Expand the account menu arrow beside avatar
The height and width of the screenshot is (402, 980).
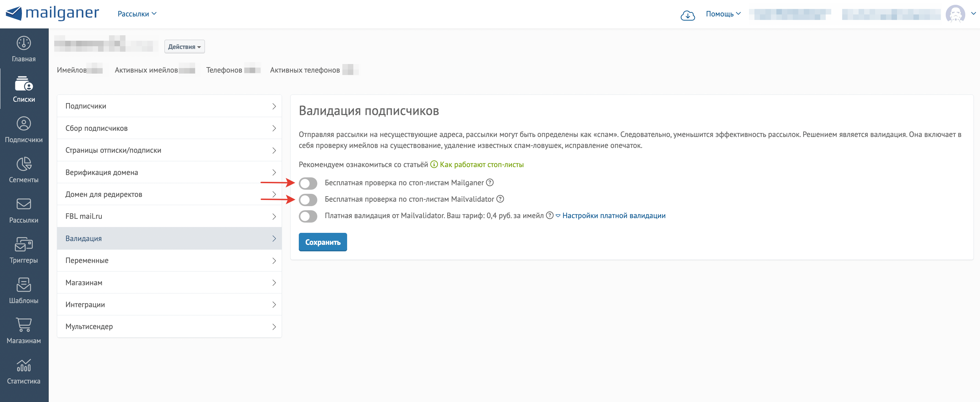[973, 13]
